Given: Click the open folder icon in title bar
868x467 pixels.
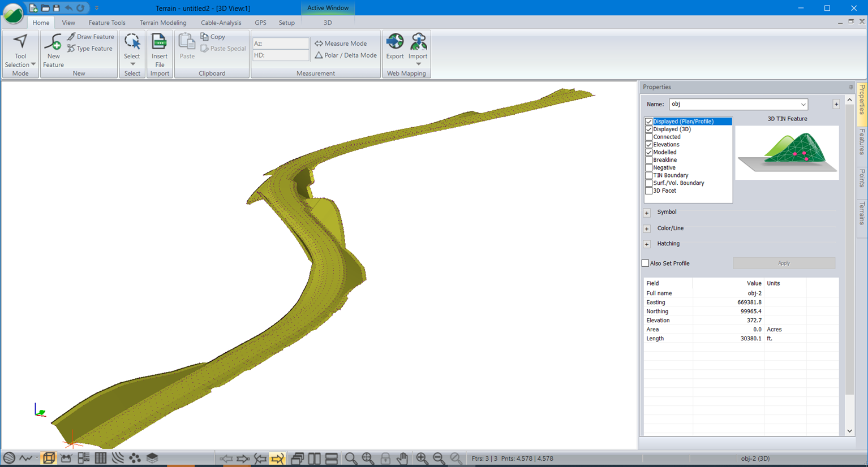Looking at the screenshot, I should [45, 8].
